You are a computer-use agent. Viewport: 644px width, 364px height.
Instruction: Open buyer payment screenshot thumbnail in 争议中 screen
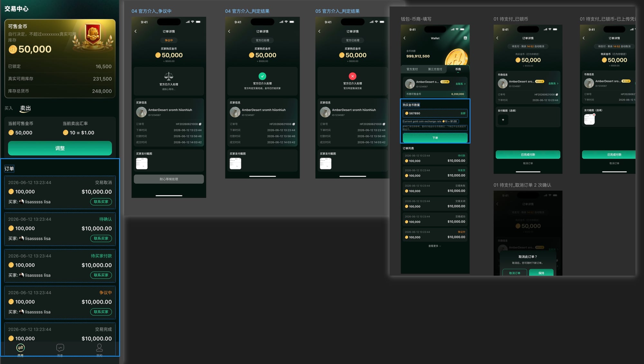pos(142,163)
